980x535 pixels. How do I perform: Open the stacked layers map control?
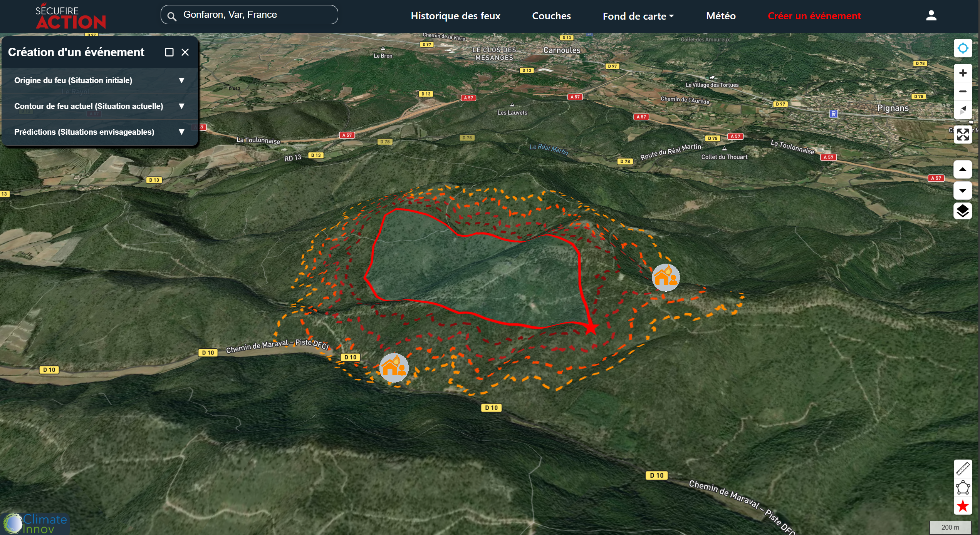coord(963,211)
